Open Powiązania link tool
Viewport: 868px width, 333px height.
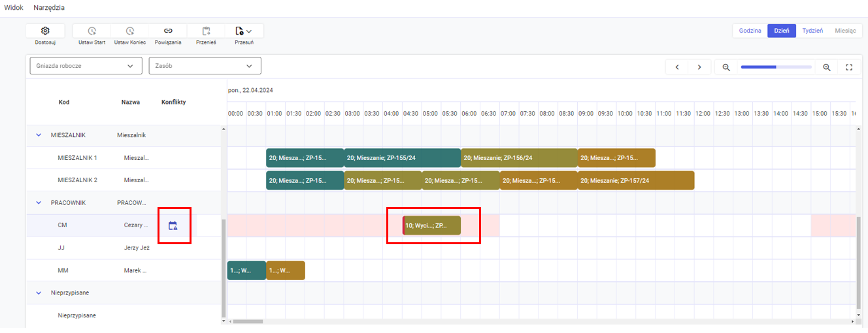pyautogui.click(x=168, y=31)
